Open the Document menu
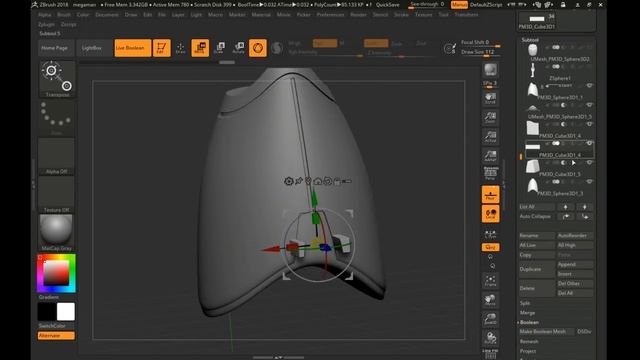 pos(107,15)
